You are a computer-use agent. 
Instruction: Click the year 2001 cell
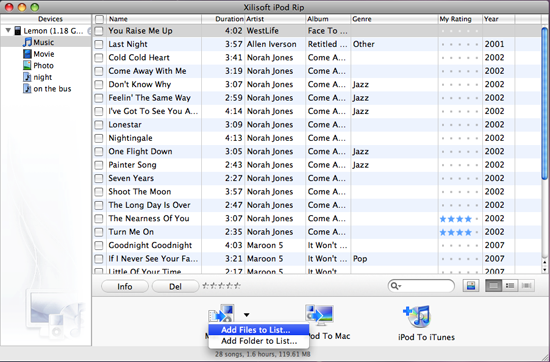click(495, 44)
